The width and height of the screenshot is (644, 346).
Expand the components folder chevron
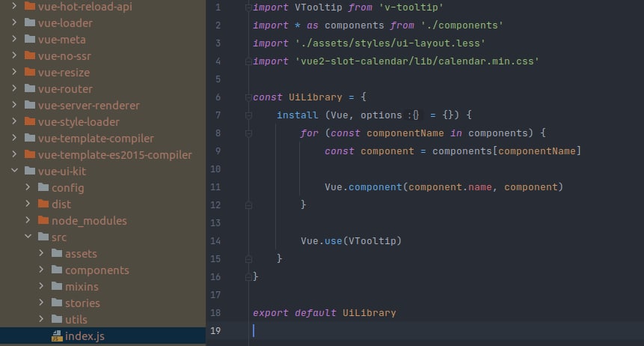point(41,269)
